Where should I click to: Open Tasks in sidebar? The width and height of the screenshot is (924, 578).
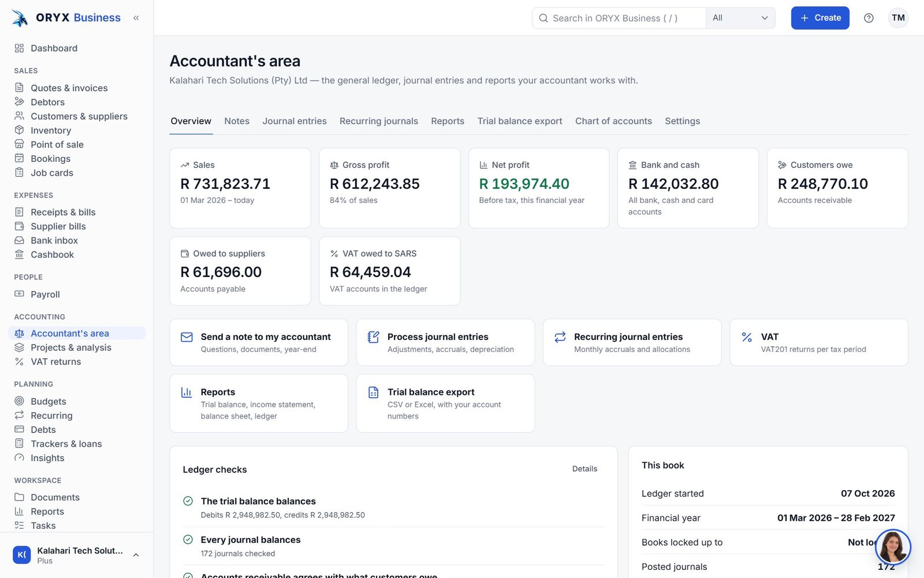pyautogui.click(x=77, y=525)
